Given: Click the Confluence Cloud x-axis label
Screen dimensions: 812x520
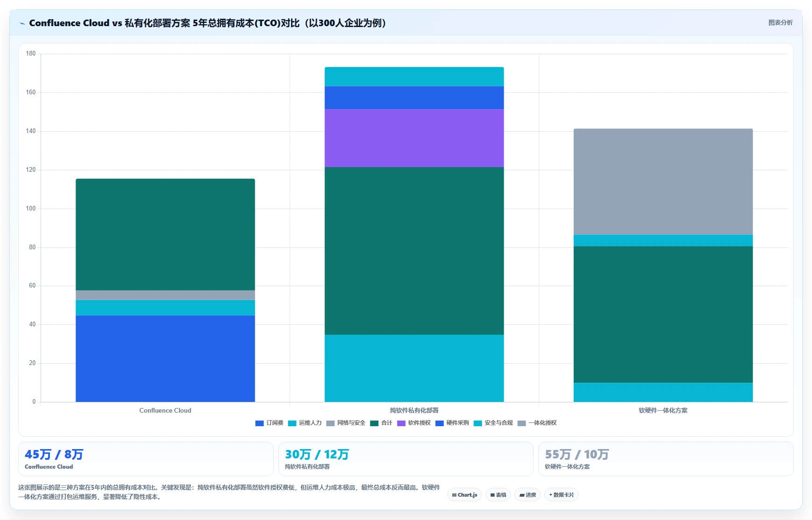Looking at the screenshot, I should tap(165, 410).
